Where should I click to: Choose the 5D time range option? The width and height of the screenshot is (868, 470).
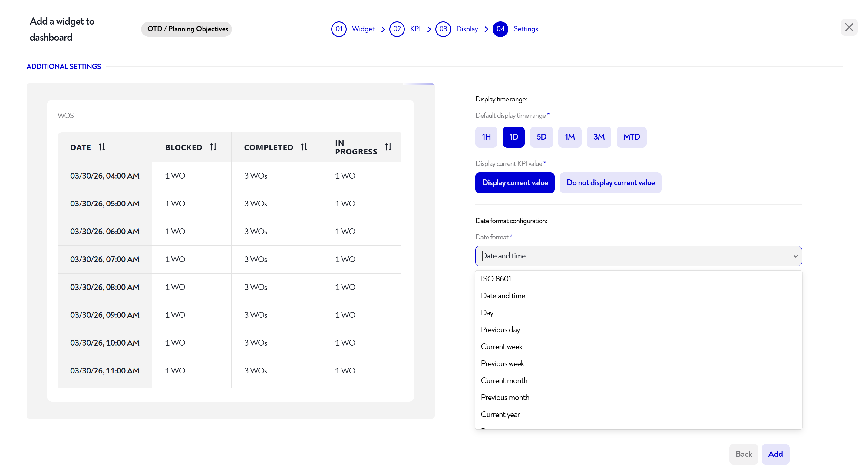541,137
